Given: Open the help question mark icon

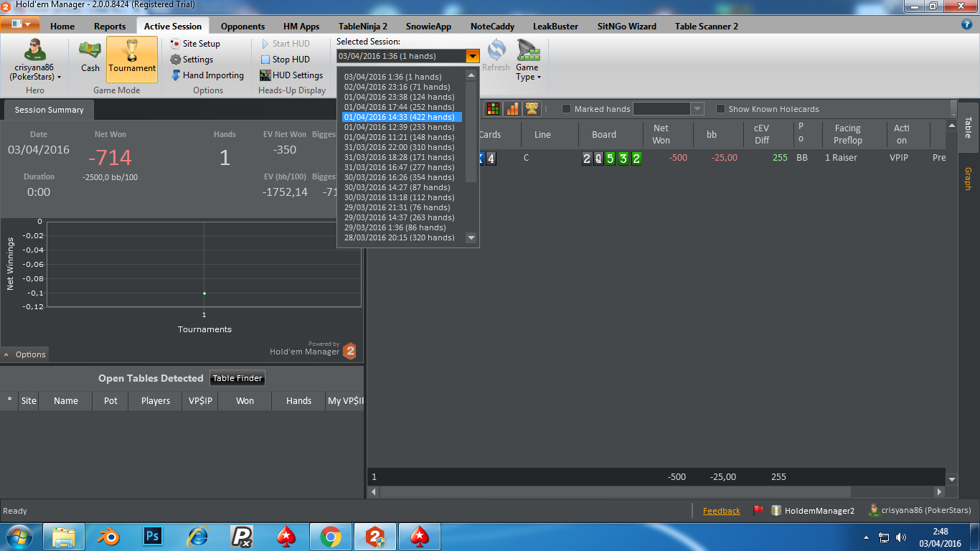Looking at the screenshot, I should [966, 24].
